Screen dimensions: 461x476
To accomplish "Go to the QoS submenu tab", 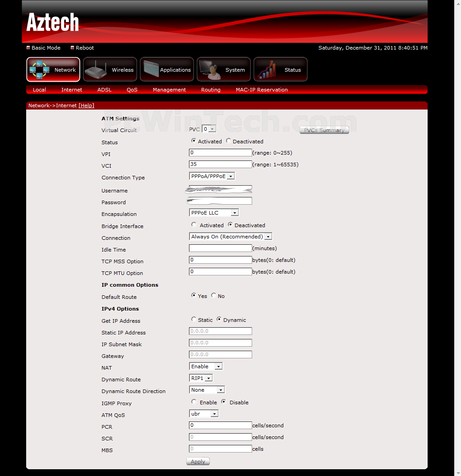I will click(132, 90).
